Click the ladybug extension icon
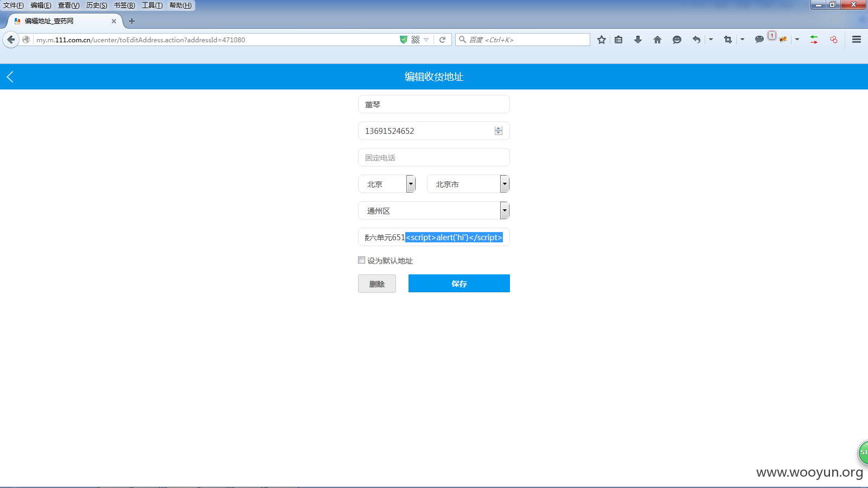Image resolution: width=868 pixels, height=488 pixels. point(783,40)
